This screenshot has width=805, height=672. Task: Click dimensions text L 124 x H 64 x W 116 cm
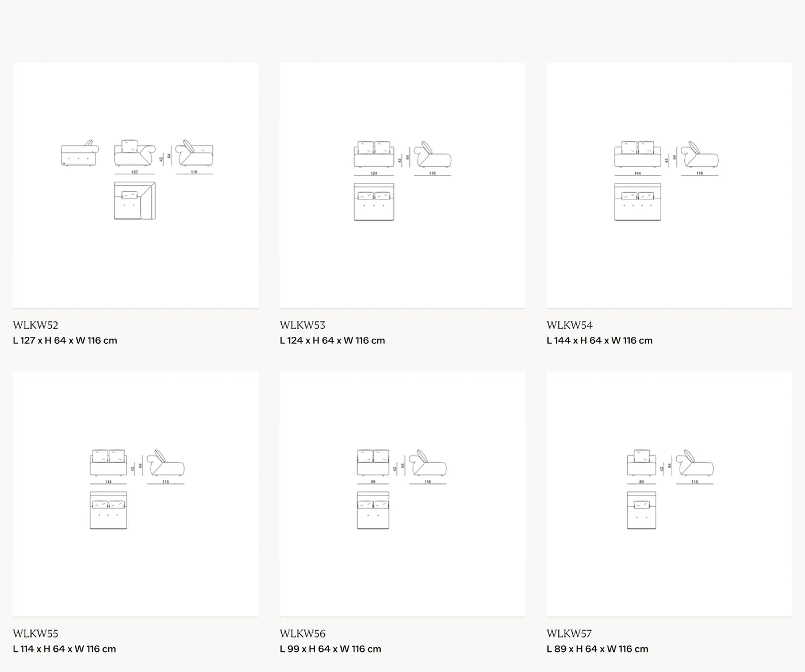pyautogui.click(x=332, y=340)
